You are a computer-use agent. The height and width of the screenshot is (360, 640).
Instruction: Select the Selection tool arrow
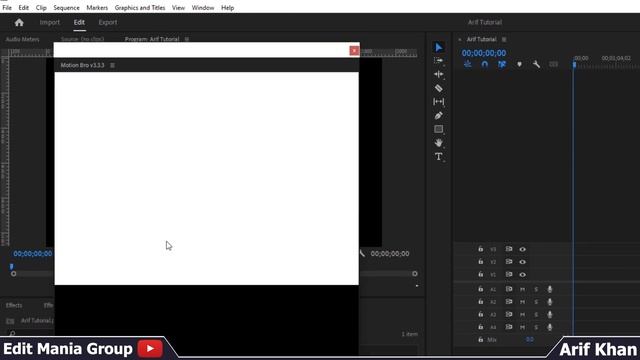tap(439, 47)
